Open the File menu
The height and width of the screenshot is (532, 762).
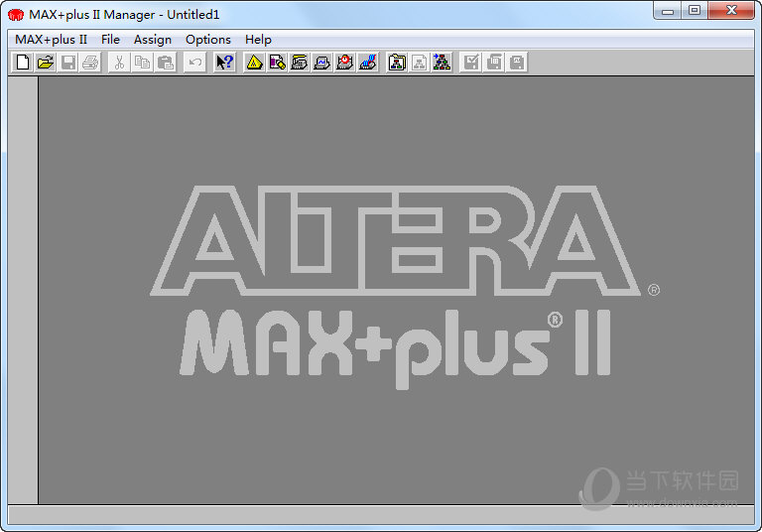[110, 40]
